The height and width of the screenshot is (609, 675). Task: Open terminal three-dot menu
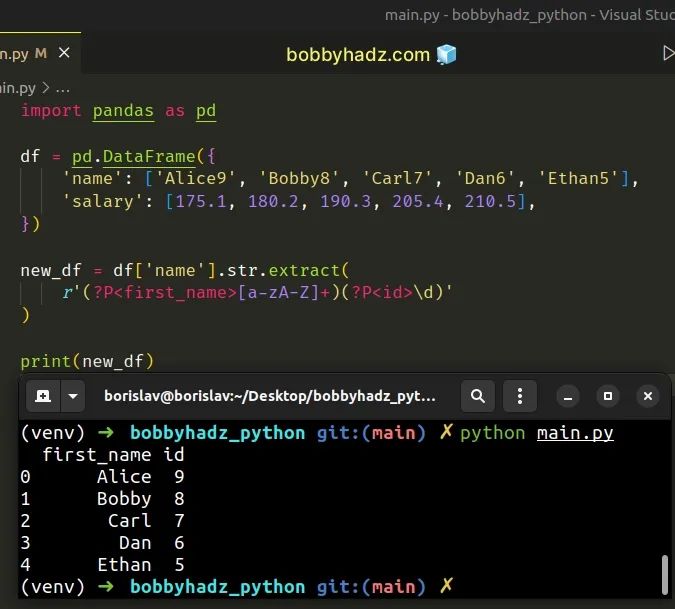coord(520,396)
